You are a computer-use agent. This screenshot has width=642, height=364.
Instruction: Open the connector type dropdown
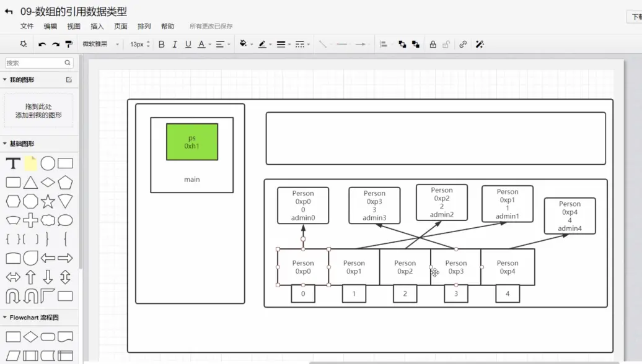[325, 44]
